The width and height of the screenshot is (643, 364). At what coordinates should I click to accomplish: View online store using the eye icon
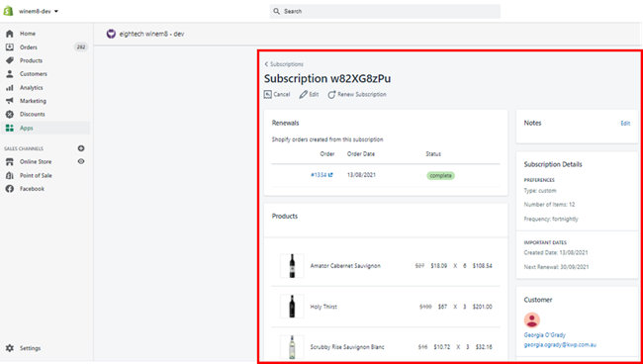pyautogui.click(x=81, y=161)
